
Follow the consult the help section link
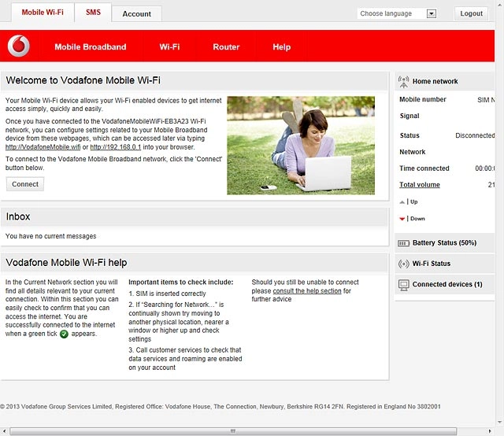(307, 290)
